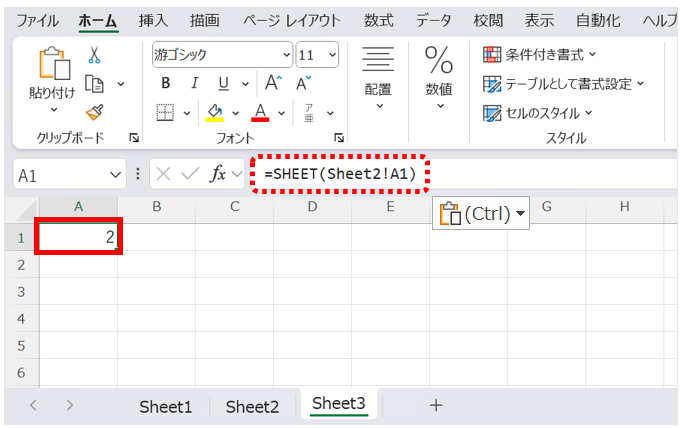Image resolution: width=680 pixels, height=428 pixels.
Task: Increase font size with large A icon
Action: [273, 82]
